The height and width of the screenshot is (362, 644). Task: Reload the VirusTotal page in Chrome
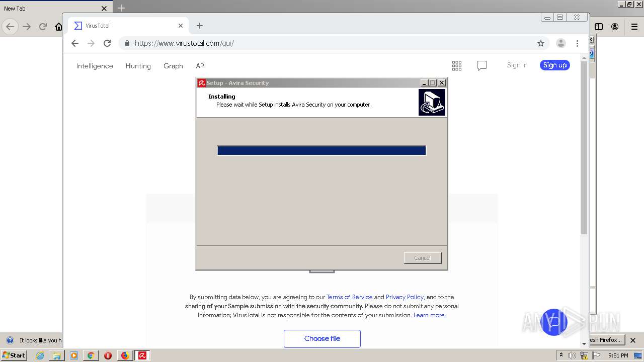107,43
